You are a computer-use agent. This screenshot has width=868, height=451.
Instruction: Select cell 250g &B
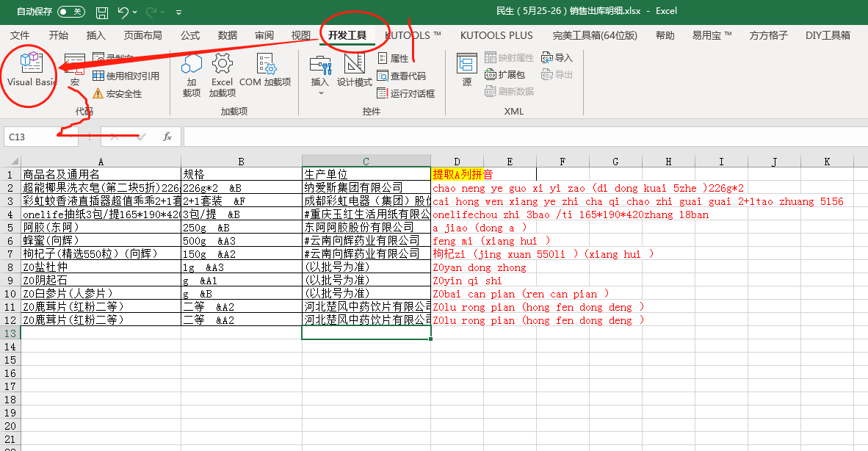tap(242, 228)
